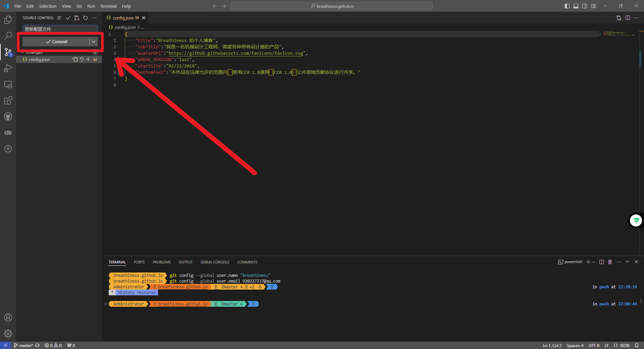Open the Explorer view in activity bar

pyautogui.click(x=8, y=20)
